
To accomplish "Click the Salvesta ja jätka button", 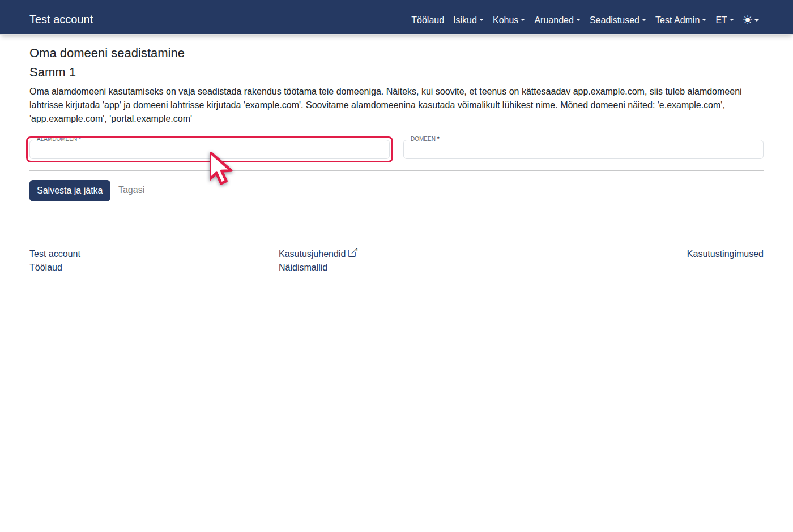I will (x=70, y=191).
